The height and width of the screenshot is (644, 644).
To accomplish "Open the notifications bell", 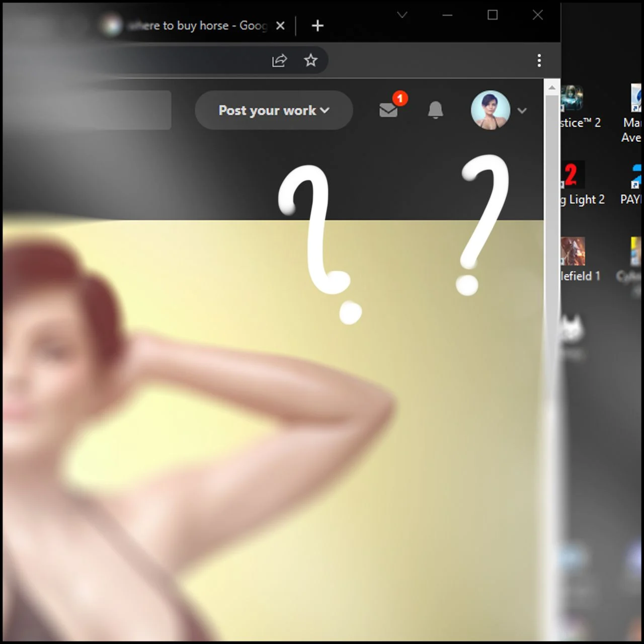I will pyautogui.click(x=435, y=110).
